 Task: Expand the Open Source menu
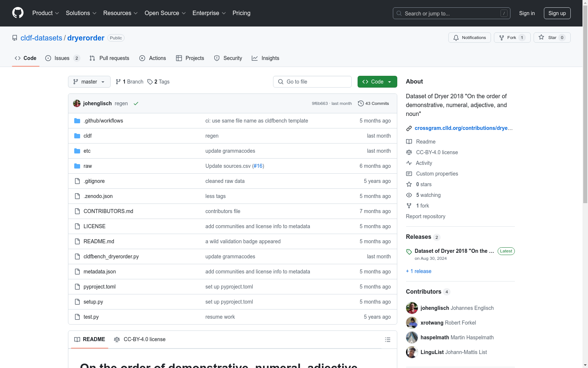coord(165,13)
